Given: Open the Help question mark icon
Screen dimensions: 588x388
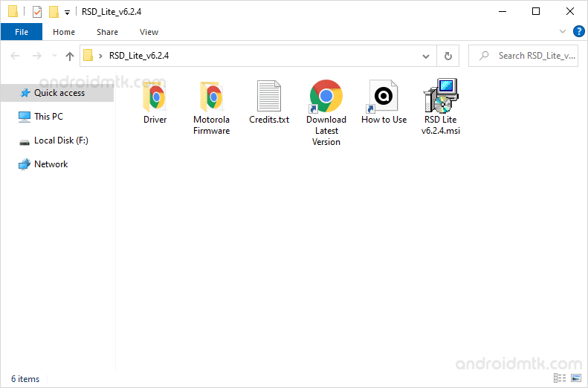Looking at the screenshot, I should coord(578,31).
